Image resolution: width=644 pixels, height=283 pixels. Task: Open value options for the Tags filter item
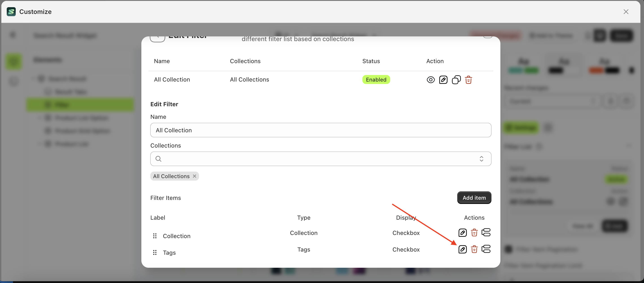coord(486,249)
